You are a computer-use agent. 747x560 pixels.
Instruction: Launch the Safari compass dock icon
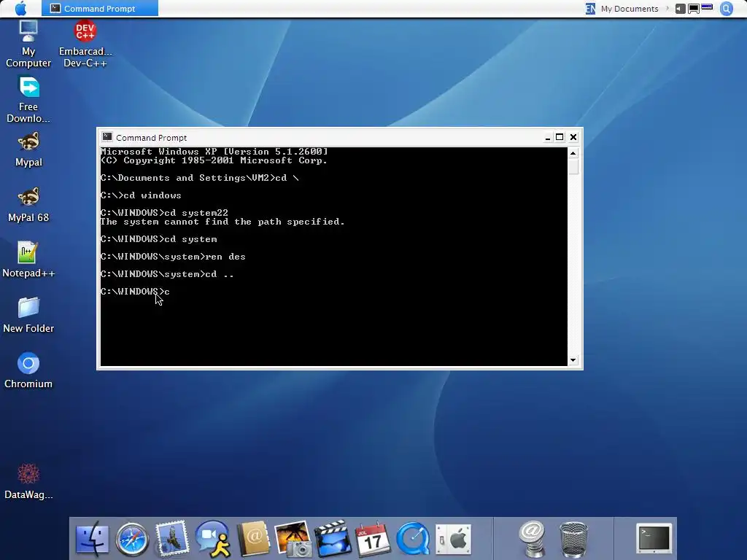click(x=132, y=539)
